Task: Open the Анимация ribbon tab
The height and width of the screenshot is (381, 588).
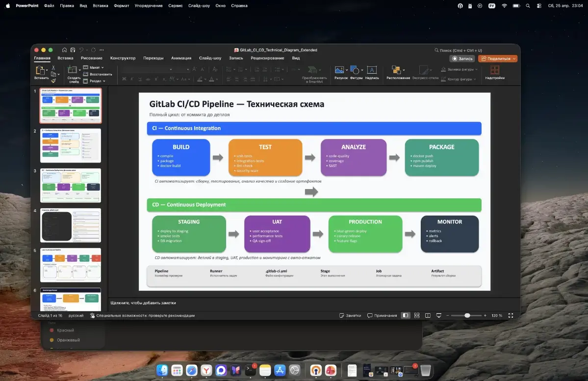Action: pos(181,58)
